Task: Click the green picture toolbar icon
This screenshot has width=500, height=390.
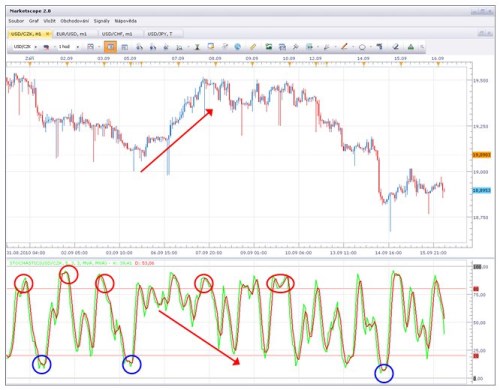Action: point(269,47)
